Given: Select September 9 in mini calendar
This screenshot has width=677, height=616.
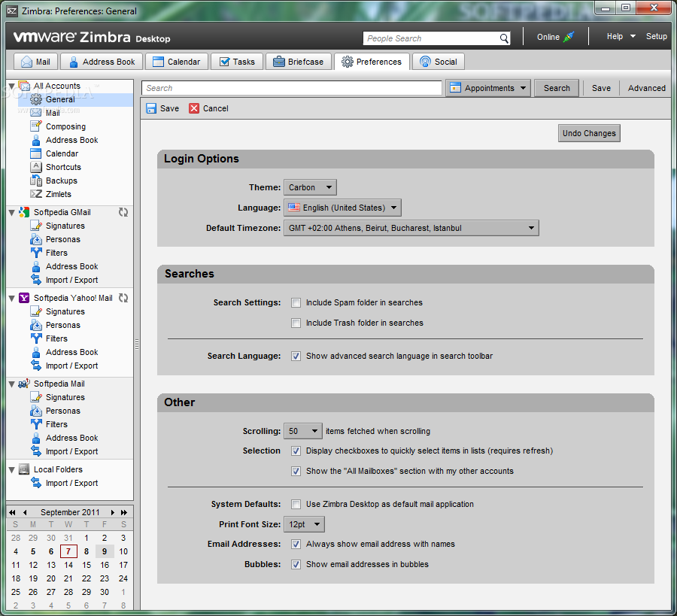Looking at the screenshot, I should click(105, 551).
